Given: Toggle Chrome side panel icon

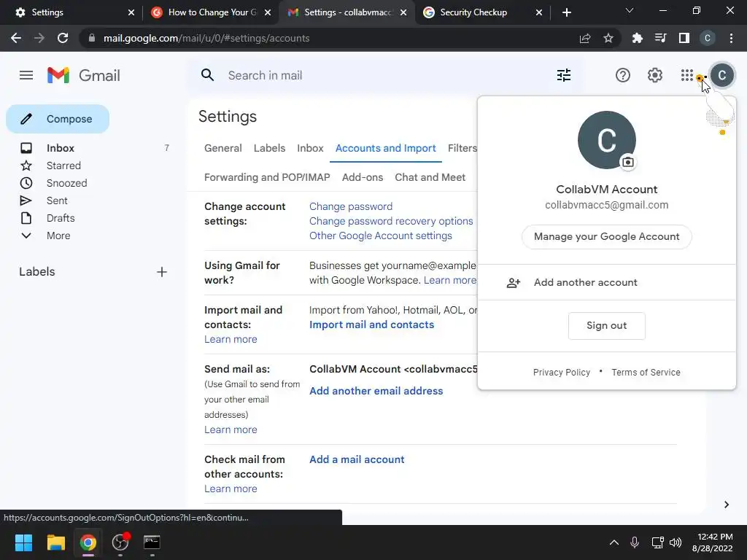Looking at the screenshot, I should (x=684, y=38).
